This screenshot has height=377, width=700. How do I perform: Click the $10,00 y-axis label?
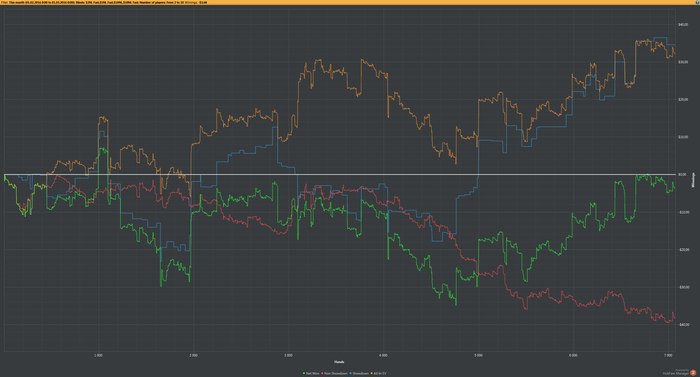(683, 137)
